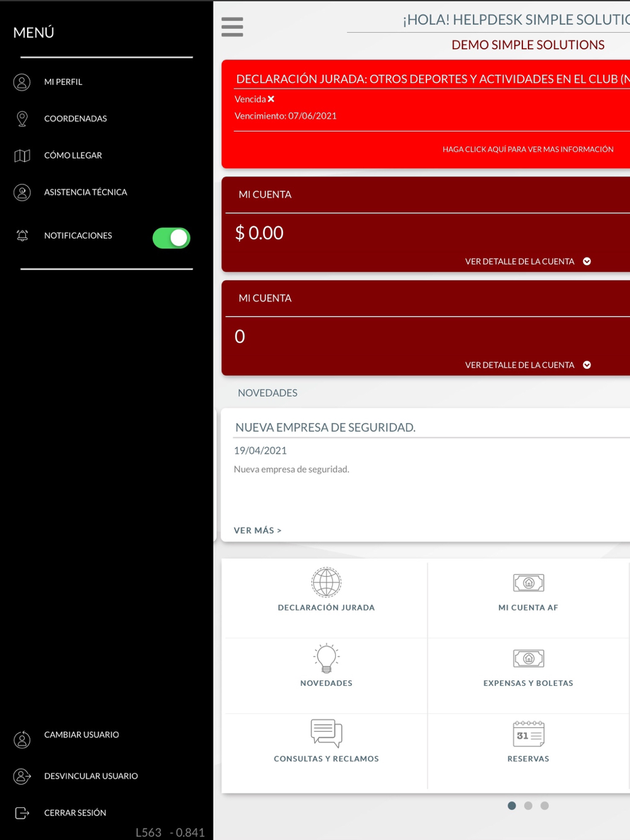This screenshot has height=840, width=630.
Task: Click the Novedades tile label
Action: (326, 683)
